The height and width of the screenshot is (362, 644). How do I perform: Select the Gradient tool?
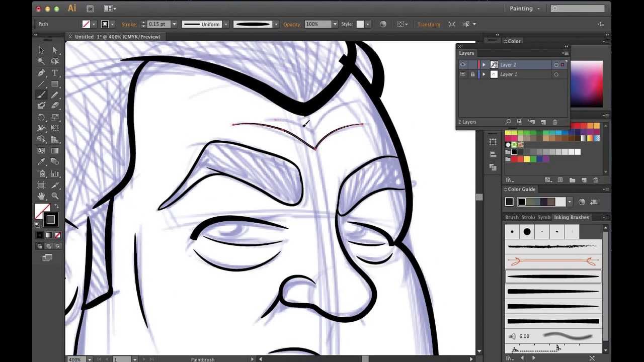[55, 151]
